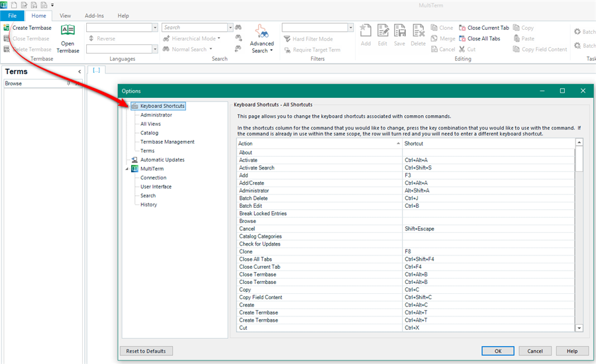Click Cancel in the Options dialog

(x=535, y=351)
